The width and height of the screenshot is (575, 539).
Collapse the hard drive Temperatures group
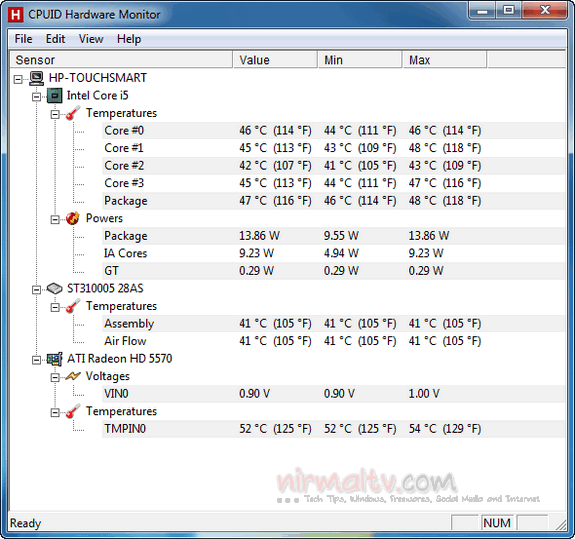pos(55,307)
